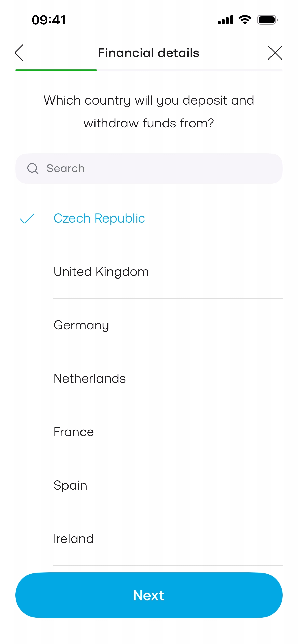Tap the Financial details title
Image resolution: width=298 pixels, height=644 pixels.
148,53
